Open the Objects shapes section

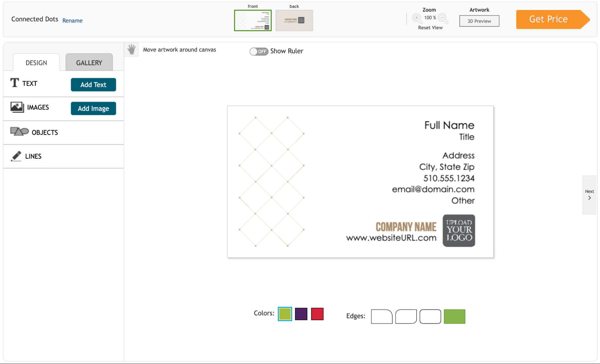tap(44, 132)
